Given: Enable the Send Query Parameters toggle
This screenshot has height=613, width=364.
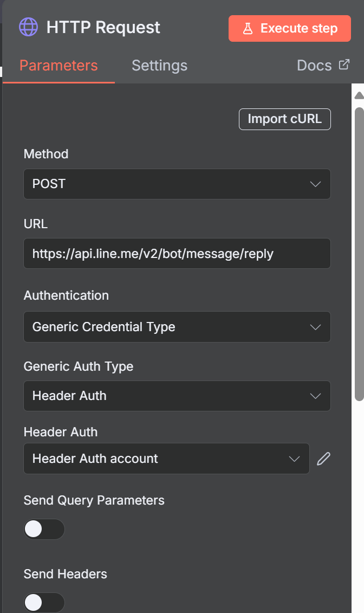Looking at the screenshot, I should click(x=44, y=529).
